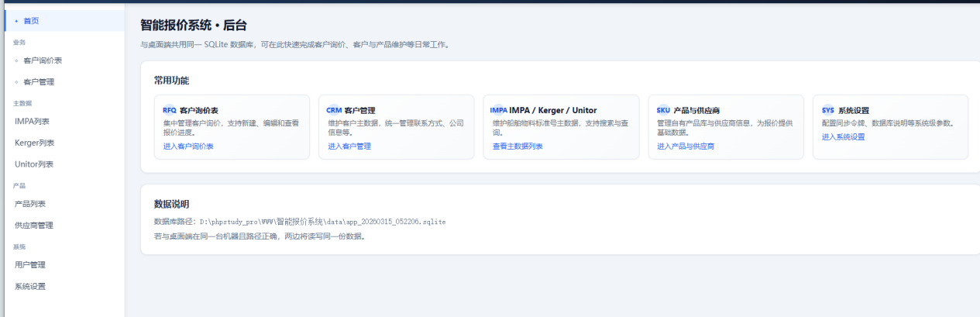Click the 集中管理客户询价 description text
This screenshot has width=980, height=317.
click(x=231, y=127)
